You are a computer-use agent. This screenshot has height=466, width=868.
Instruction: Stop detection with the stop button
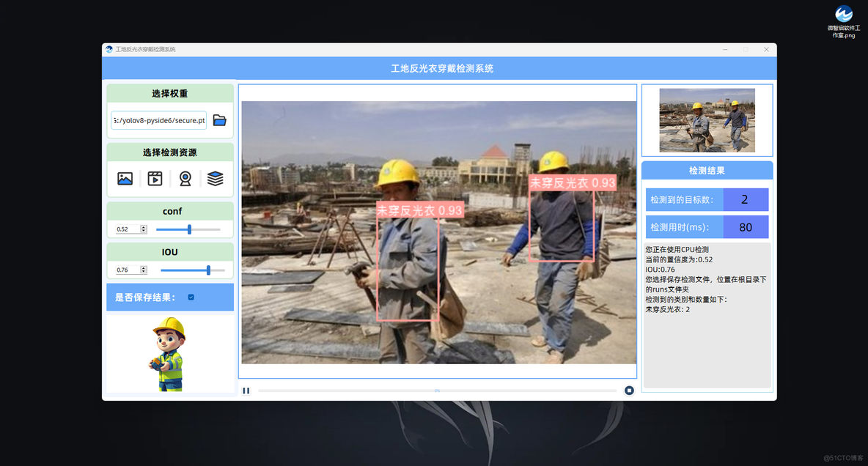tap(629, 391)
